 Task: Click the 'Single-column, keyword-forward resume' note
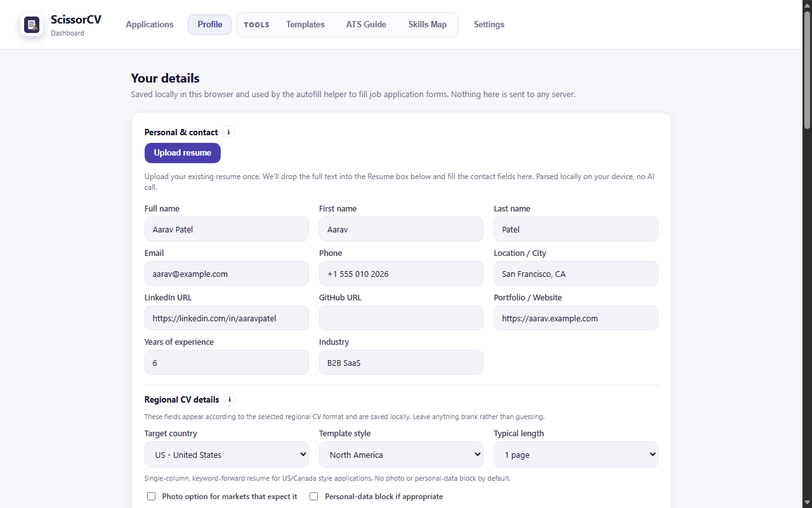327,478
